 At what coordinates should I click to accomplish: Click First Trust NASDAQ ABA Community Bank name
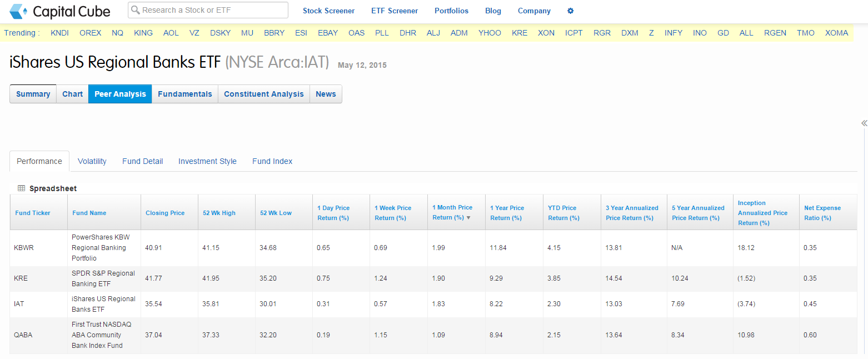(102, 335)
